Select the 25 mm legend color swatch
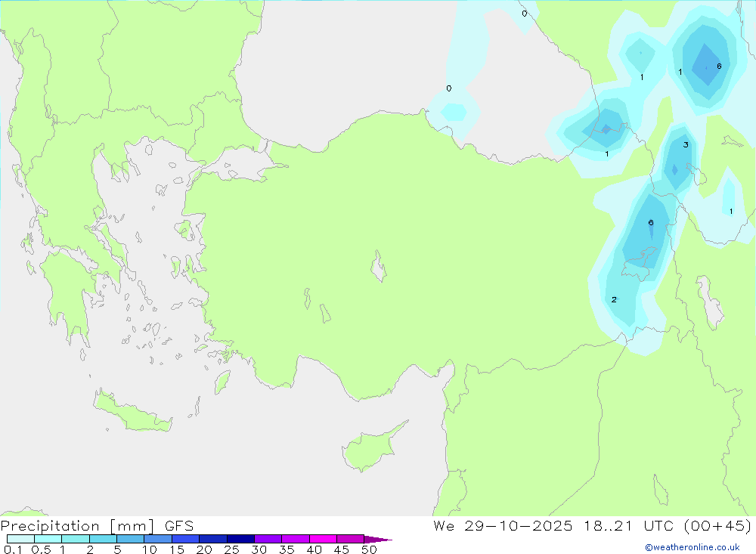Screen dimensions: 756x554 click(x=240, y=539)
